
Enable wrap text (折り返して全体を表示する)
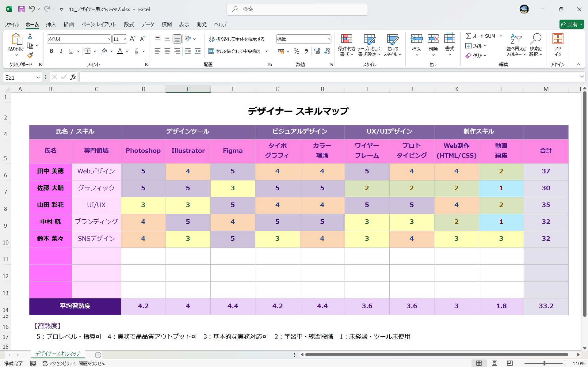[x=237, y=39]
